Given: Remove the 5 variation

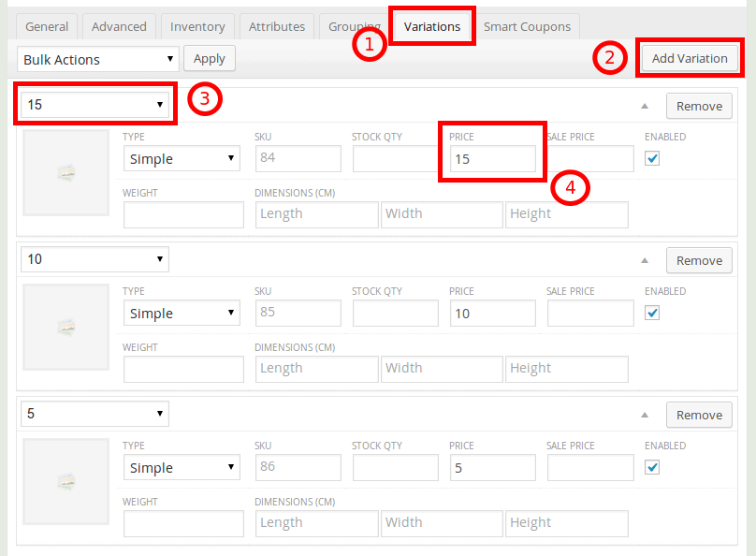Looking at the screenshot, I should click(x=699, y=415).
